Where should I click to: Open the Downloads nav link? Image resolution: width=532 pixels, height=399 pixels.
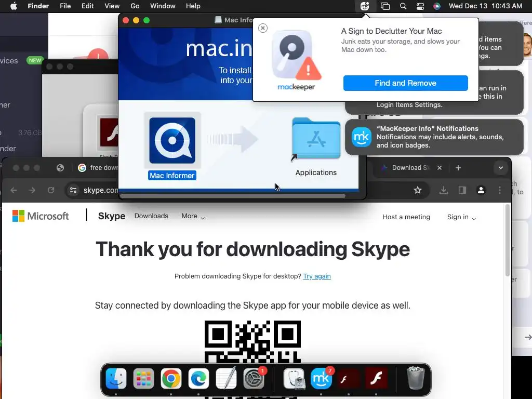(x=151, y=216)
